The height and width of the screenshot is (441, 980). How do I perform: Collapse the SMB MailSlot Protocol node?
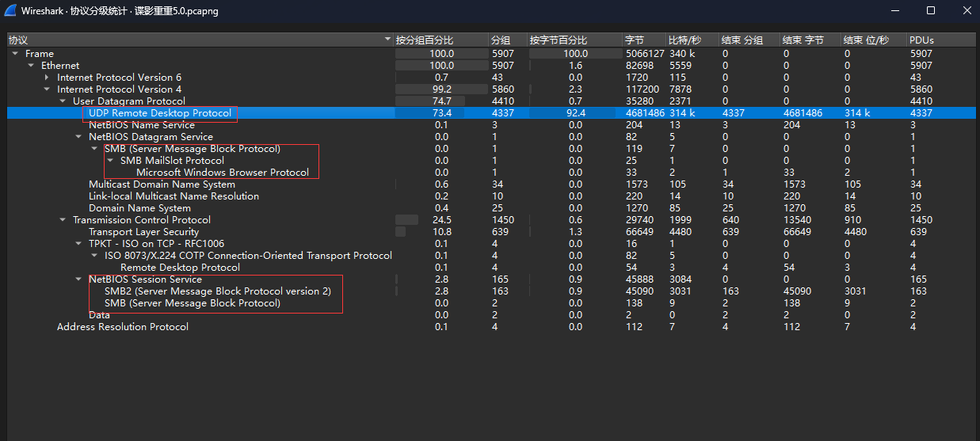110,161
